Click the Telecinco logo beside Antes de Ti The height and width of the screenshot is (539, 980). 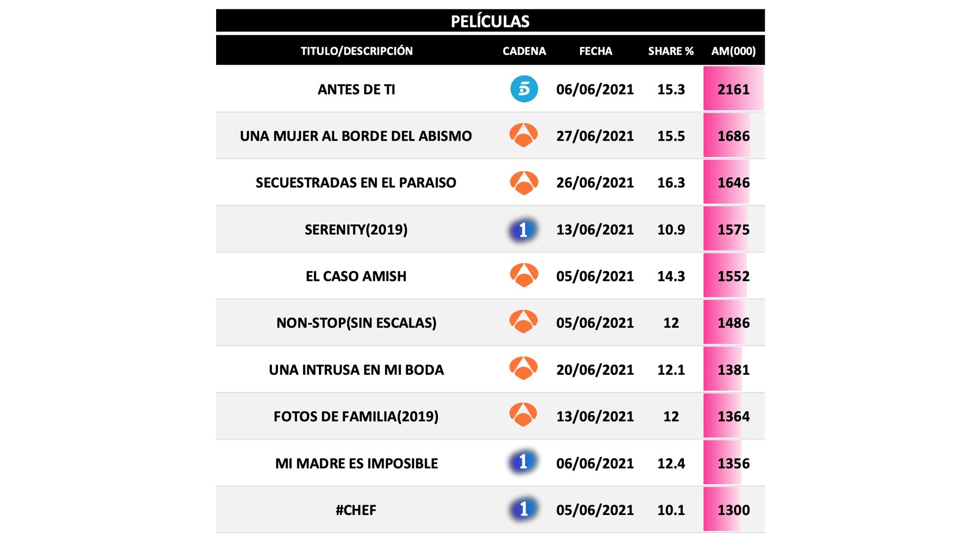click(524, 89)
